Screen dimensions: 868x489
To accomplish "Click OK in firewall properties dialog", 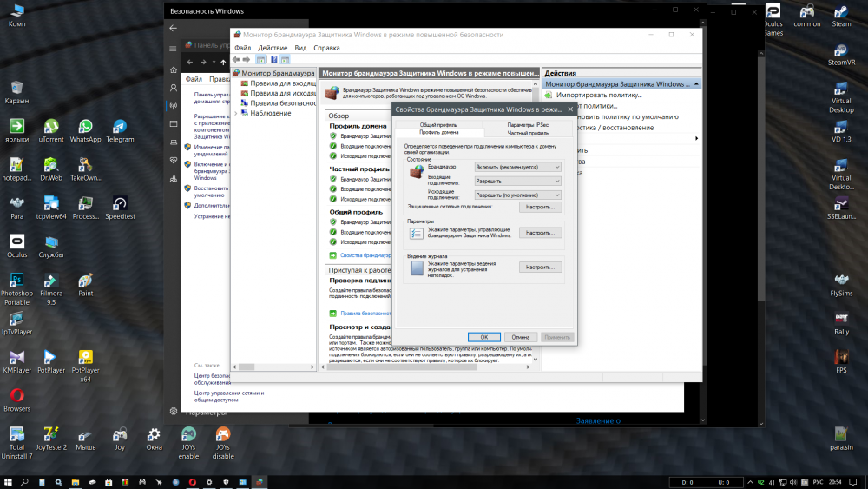I will (484, 337).
